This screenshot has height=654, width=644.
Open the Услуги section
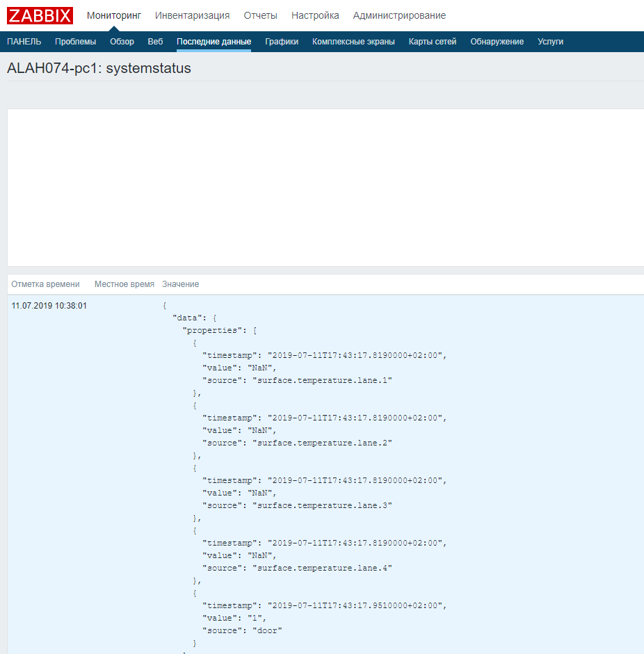point(550,41)
